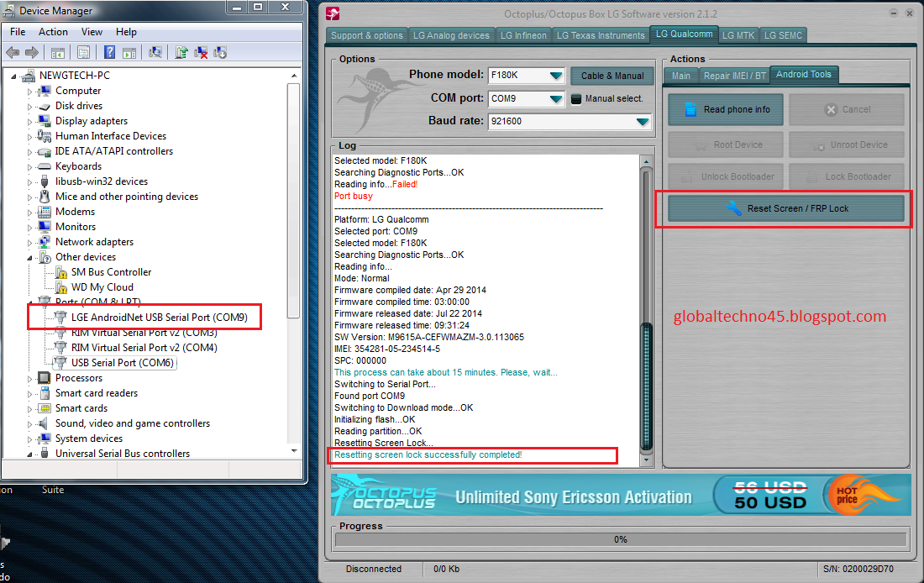Expand the Computer tree node
This screenshot has width=924, height=583.
[x=29, y=92]
